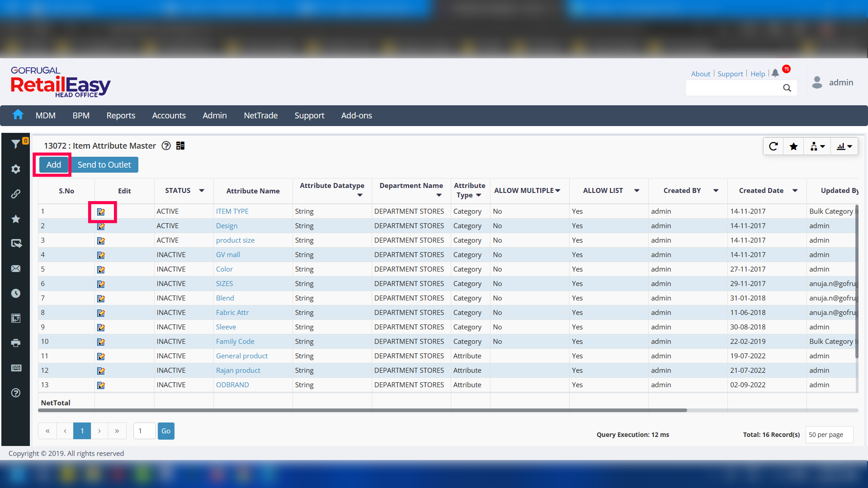Viewport: 868px width, 488px height.
Task: Open the notification bell icon
Action: pos(775,73)
